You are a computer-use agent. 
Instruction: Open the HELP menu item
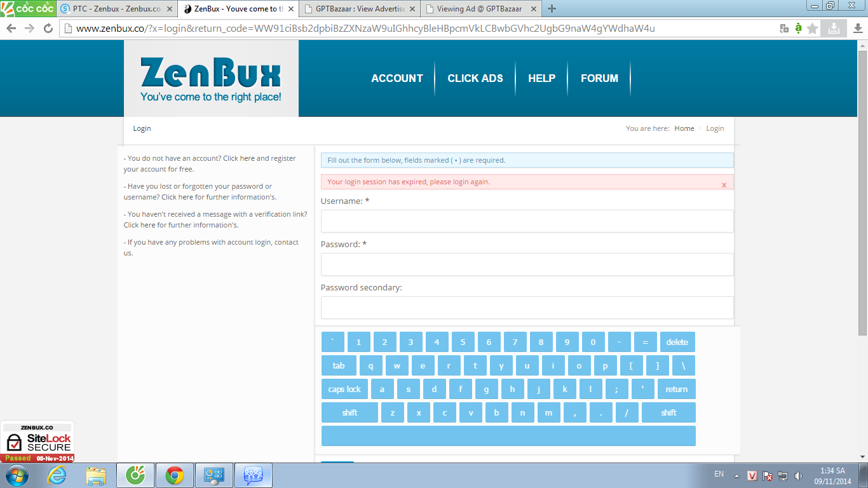point(542,78)
